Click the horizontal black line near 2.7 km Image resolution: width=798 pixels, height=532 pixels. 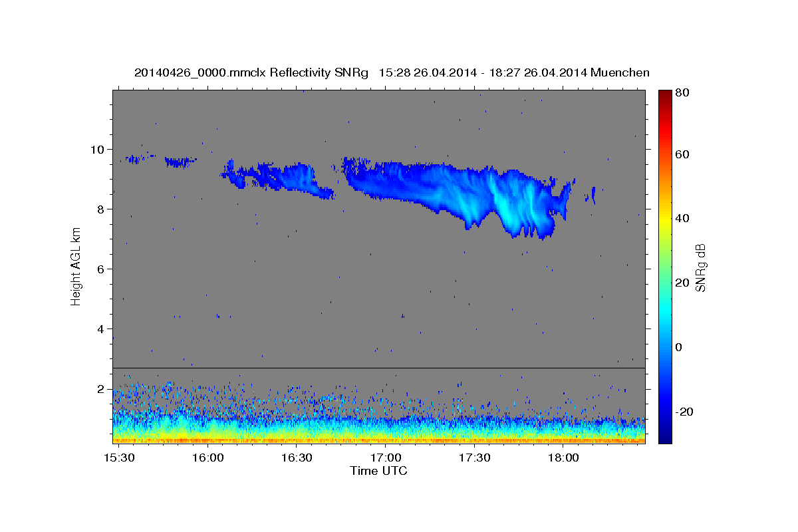tap(378, 368)
